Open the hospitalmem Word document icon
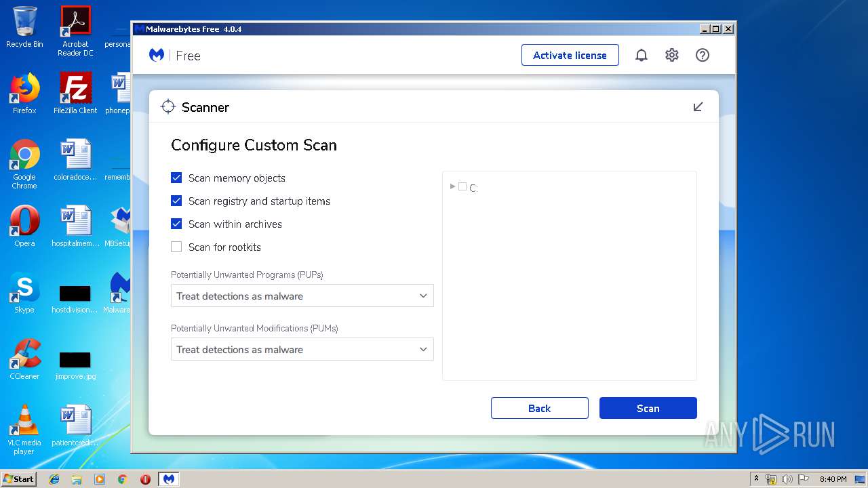The image size is (868, 488). pos(75,226)
